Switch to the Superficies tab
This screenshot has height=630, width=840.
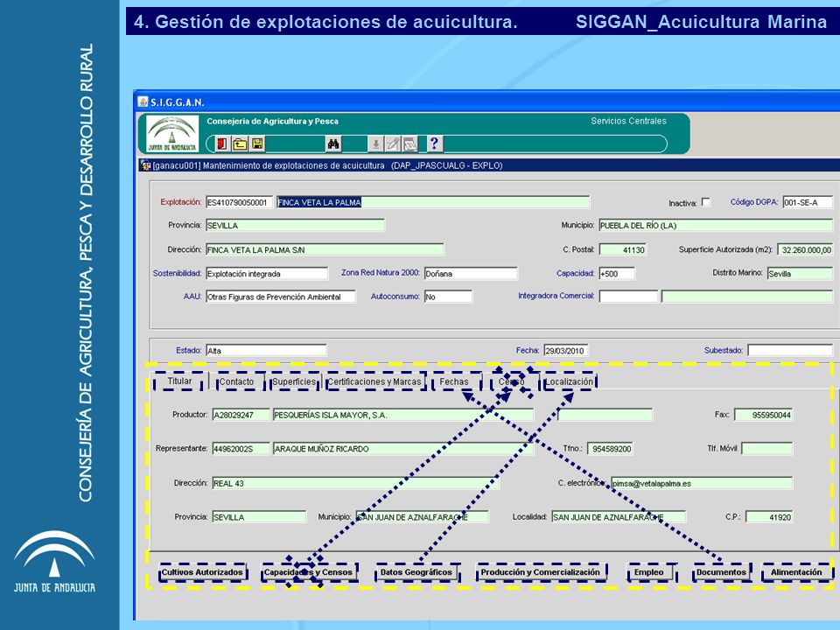[x=294, y=382]
